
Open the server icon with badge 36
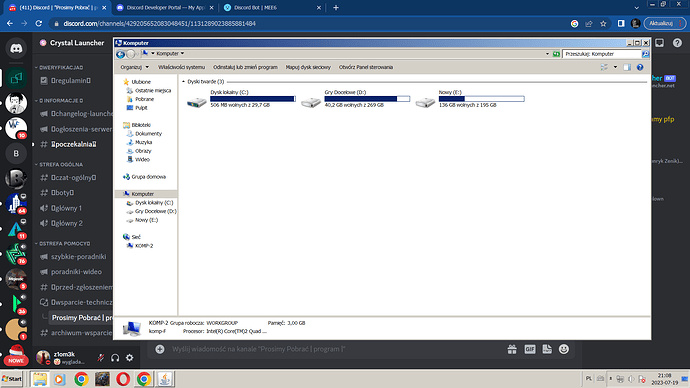16,304
